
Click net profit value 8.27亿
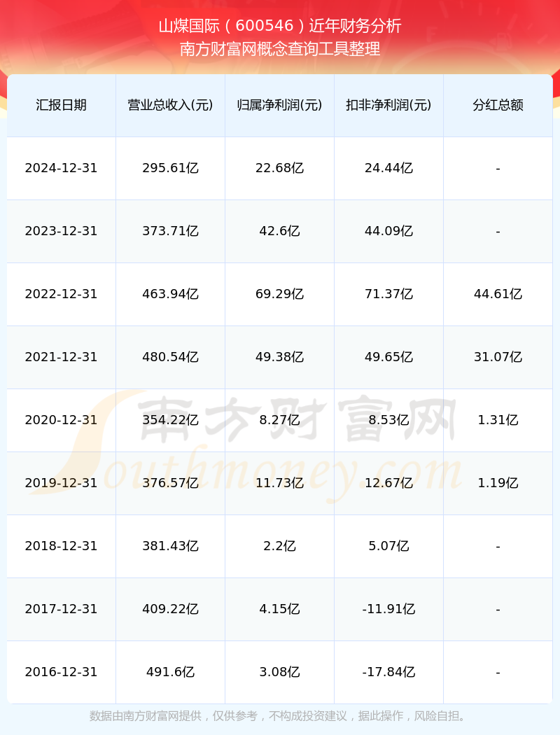pyautogui.click(x=280, y=420)
